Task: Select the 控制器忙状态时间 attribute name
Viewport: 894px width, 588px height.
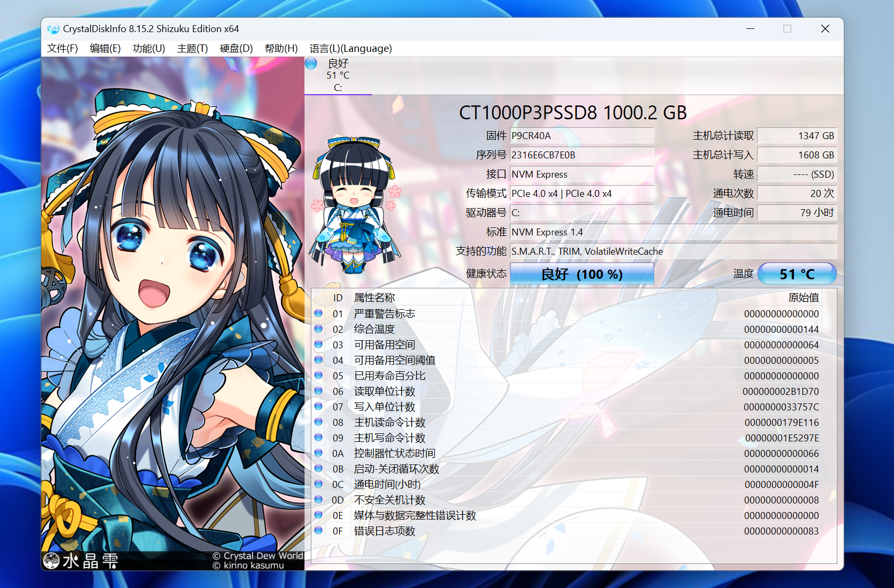Action: (x=395, y=453)
